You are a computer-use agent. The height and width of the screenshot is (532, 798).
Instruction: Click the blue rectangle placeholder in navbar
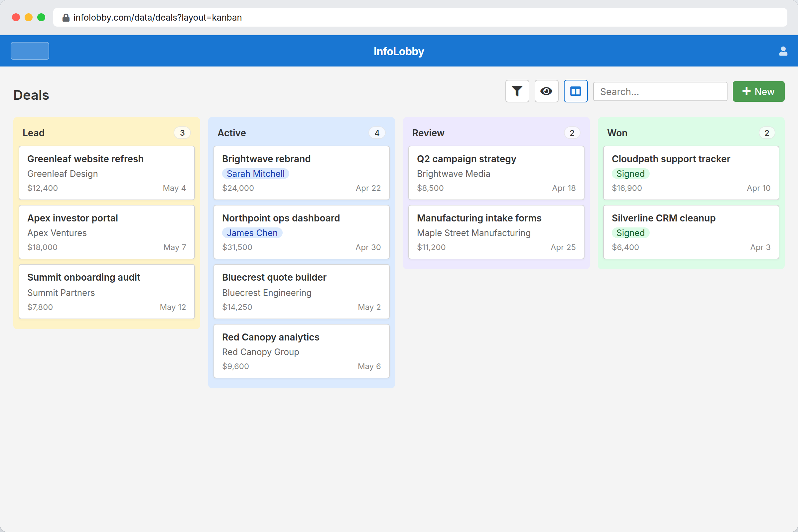30,51
